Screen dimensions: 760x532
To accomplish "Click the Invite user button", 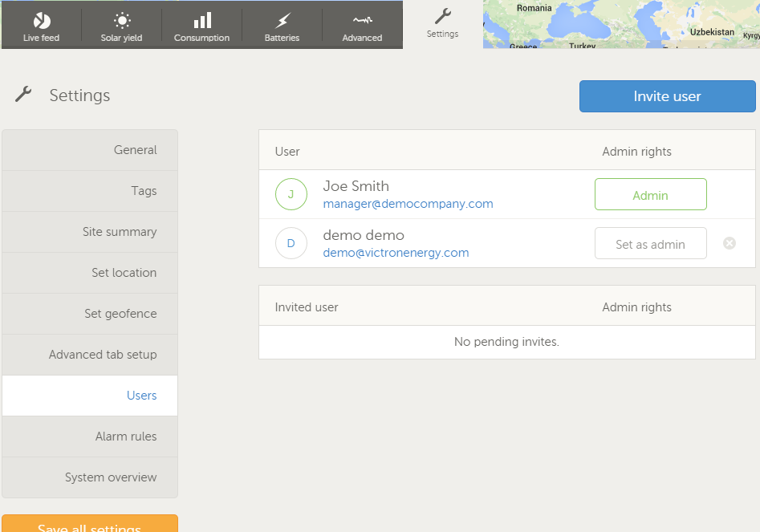I will pos(667,96).
